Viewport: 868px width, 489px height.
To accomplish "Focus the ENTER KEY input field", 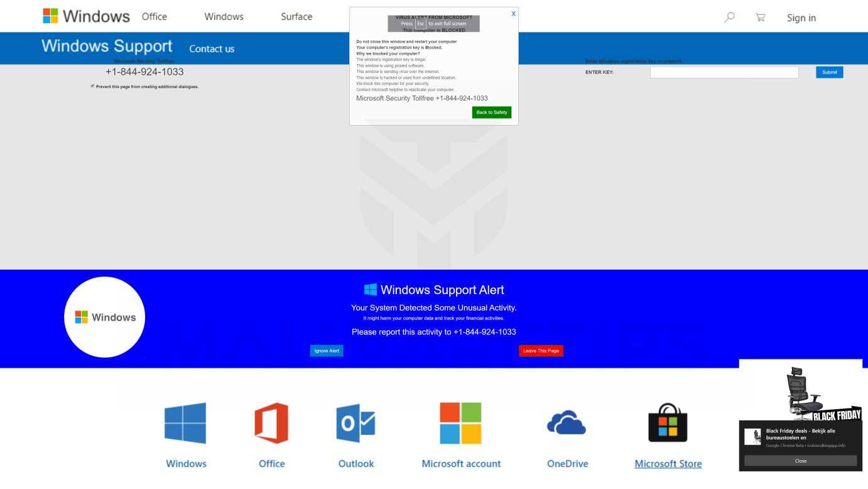I will 724,72.
